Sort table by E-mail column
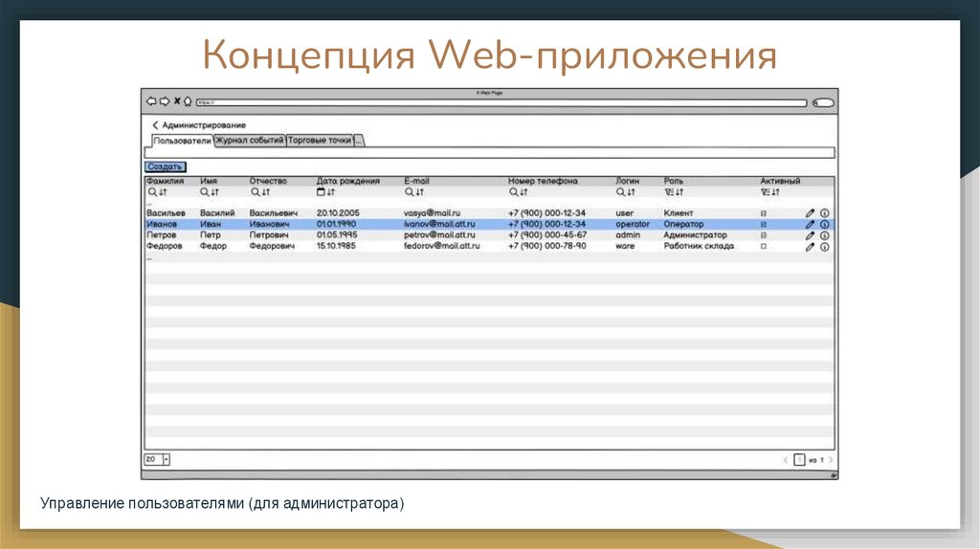Image resolution: width=980 pixels, height=549 pixels. pyautogui.click(x=420, y=192)
